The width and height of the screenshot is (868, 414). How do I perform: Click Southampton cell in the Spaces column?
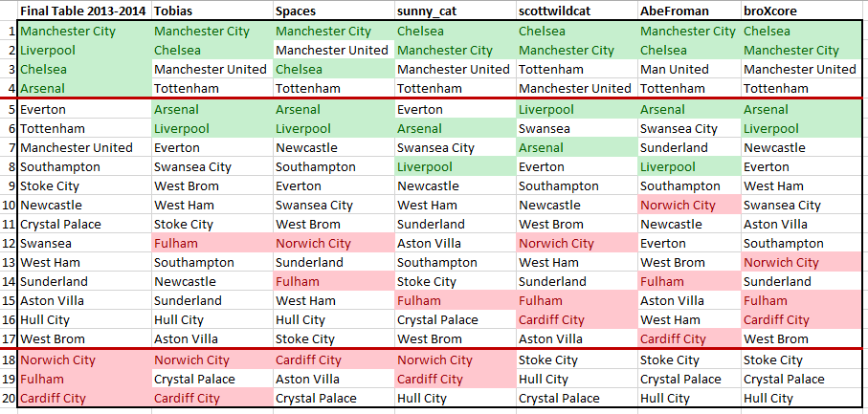[334, 167]
